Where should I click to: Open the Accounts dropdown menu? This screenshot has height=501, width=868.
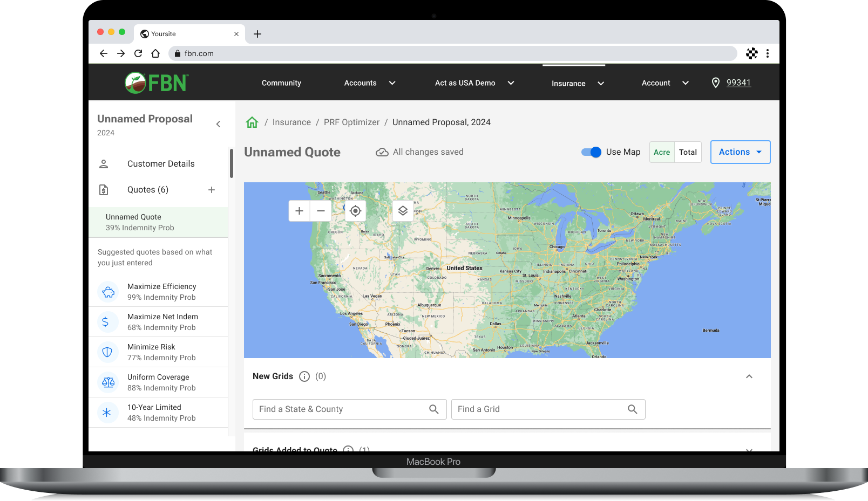pos(370,83)
